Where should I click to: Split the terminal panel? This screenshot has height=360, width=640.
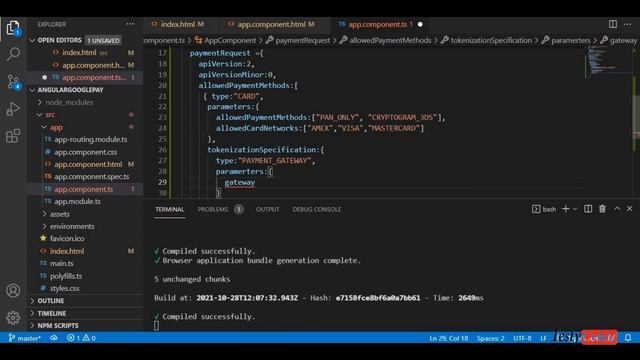pos(588,209)
